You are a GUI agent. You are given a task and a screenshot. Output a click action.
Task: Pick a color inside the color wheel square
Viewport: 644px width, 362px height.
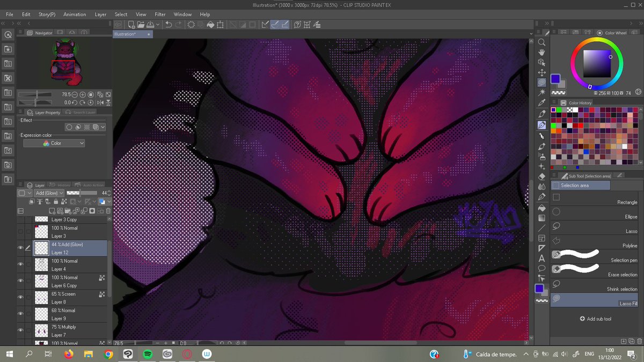pos(597,64)
